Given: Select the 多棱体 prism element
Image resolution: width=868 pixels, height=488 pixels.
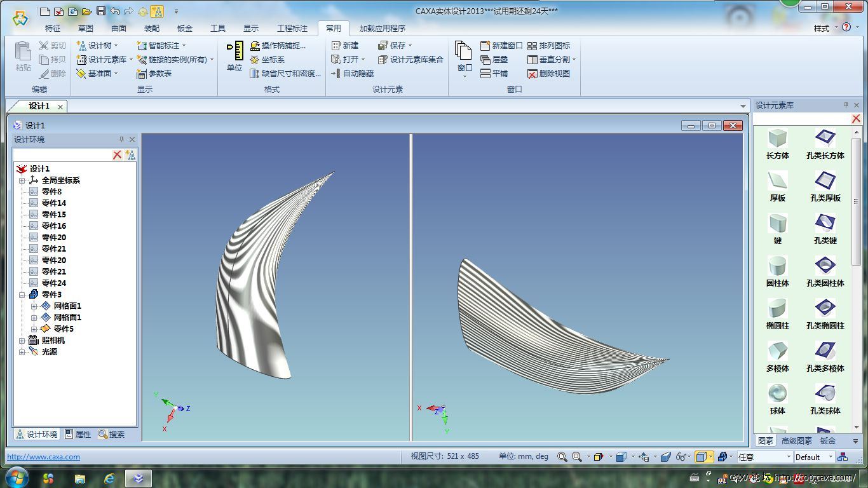Looking at the screenshot, I should (x=778, y=357).
